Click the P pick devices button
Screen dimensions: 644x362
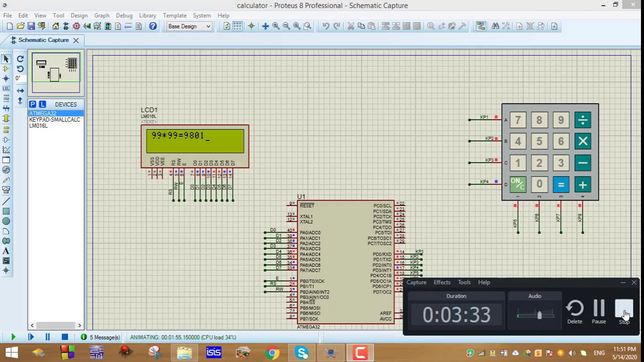(x=33, y=104)
